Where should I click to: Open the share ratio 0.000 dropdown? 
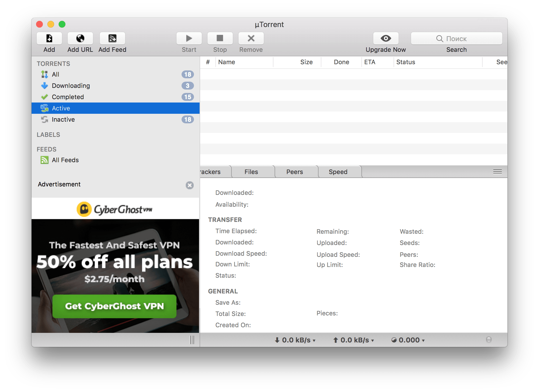pos(408,340)
